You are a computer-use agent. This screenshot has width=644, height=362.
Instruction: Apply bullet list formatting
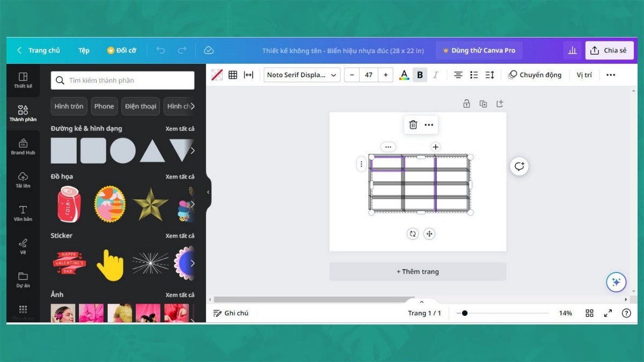tap(474, 75)
